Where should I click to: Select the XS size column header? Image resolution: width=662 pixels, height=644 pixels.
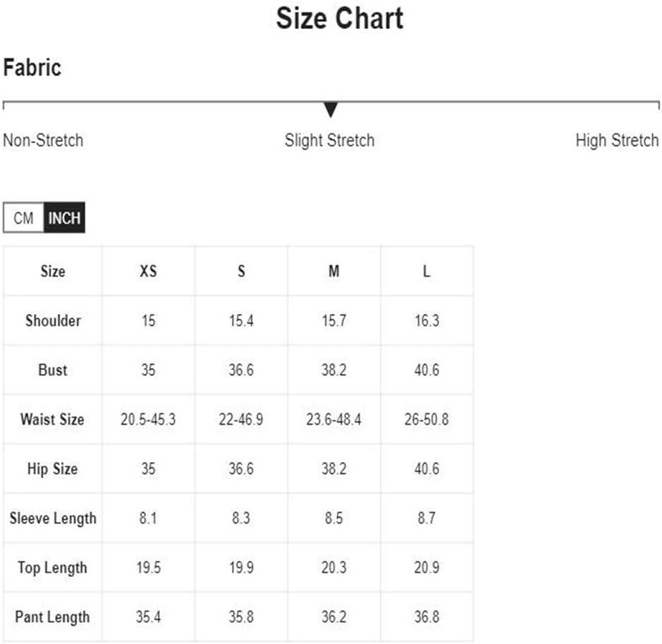pos(148,271)
